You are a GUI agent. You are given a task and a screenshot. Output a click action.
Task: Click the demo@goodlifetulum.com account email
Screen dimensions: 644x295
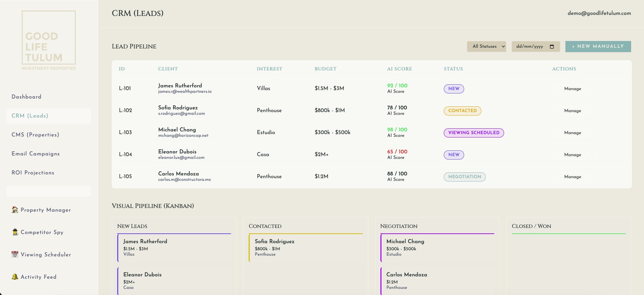(x=599, y=13)
